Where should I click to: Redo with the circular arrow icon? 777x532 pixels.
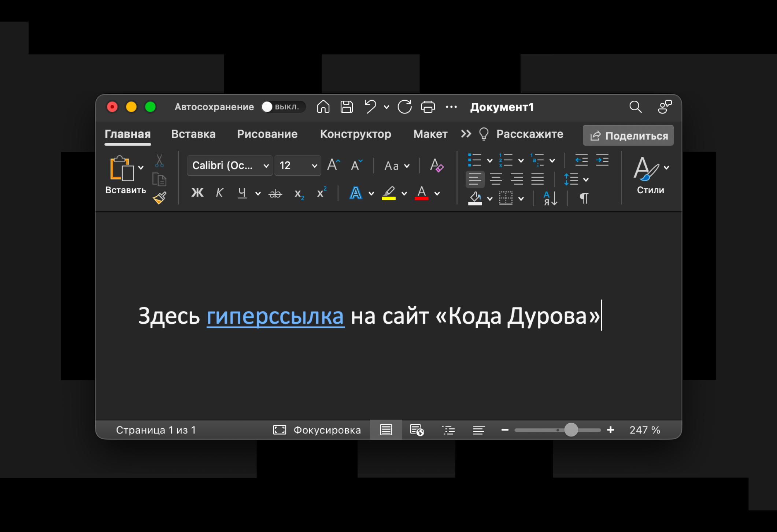[x=405, y=107]
